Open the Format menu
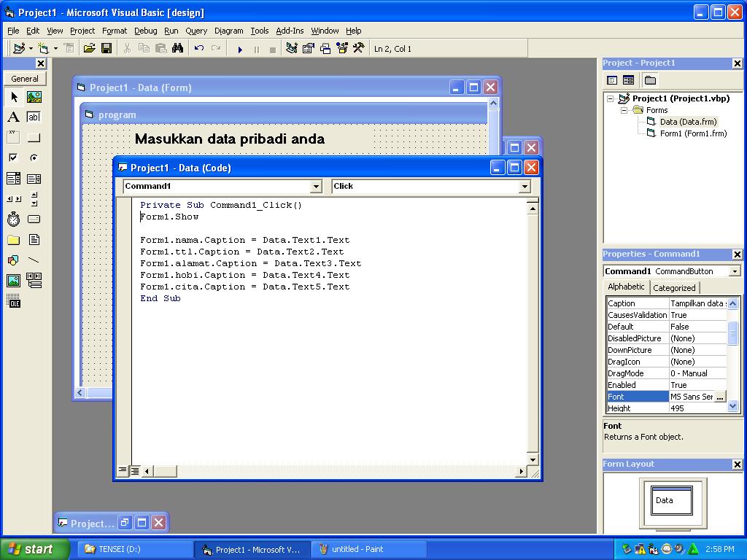Screen dimensions: 747x560 [x=115, y=31]
